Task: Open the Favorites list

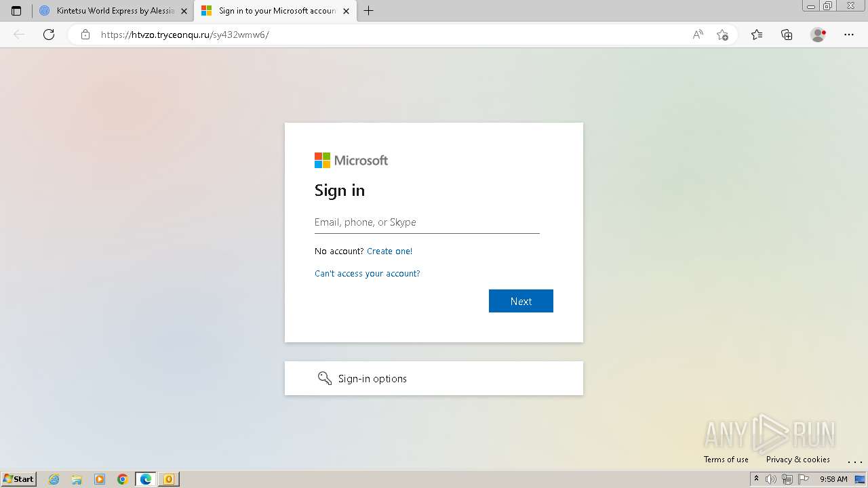Action: 757,35
